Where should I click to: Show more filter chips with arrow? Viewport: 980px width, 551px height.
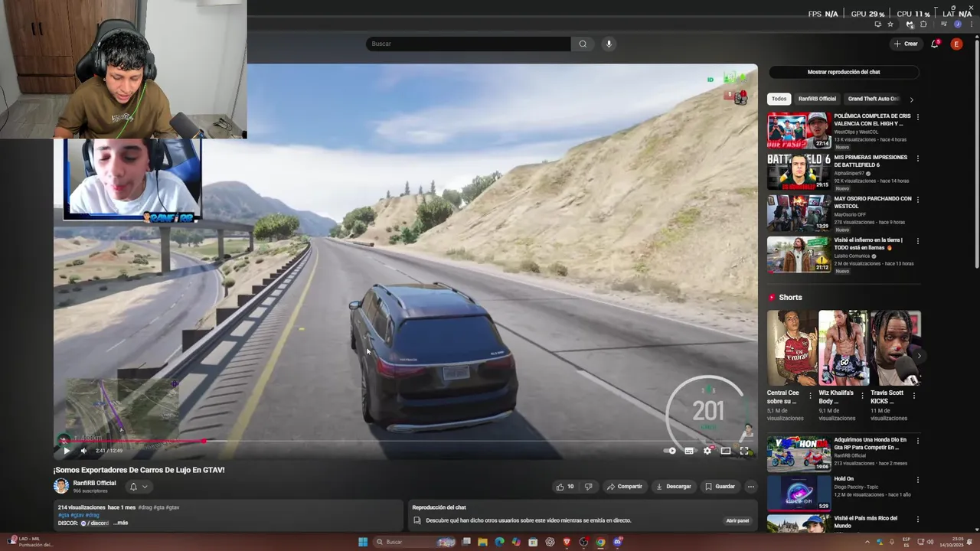(x=911, y=99)
